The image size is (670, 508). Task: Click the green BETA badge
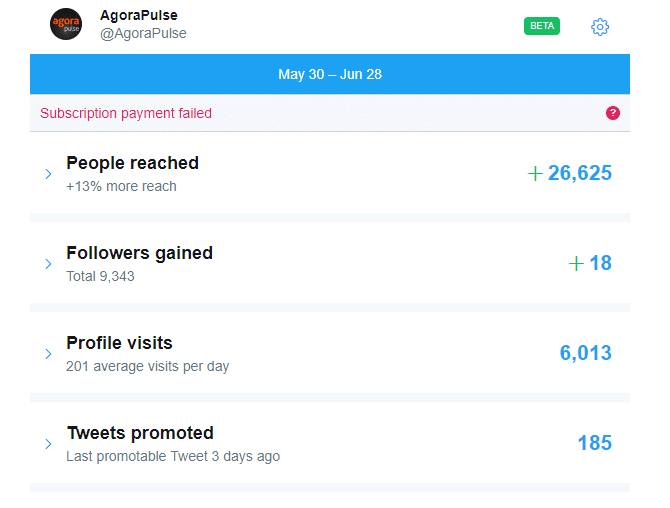pyautogui.click(x=542, y=26)
